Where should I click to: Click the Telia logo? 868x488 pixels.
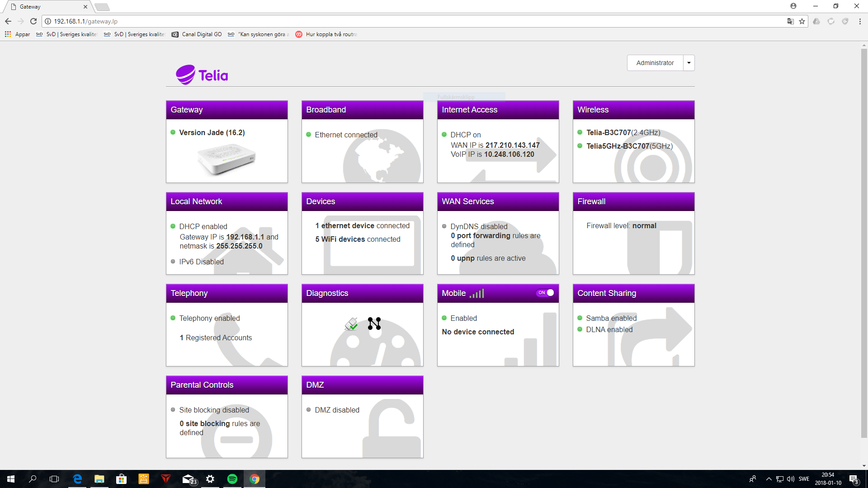tap(202, 75)
